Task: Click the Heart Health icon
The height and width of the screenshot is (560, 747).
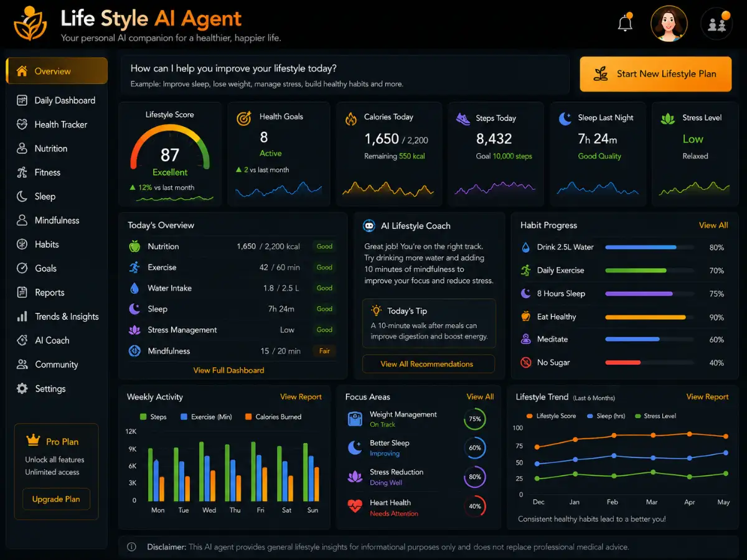Action: coord(355,506)
